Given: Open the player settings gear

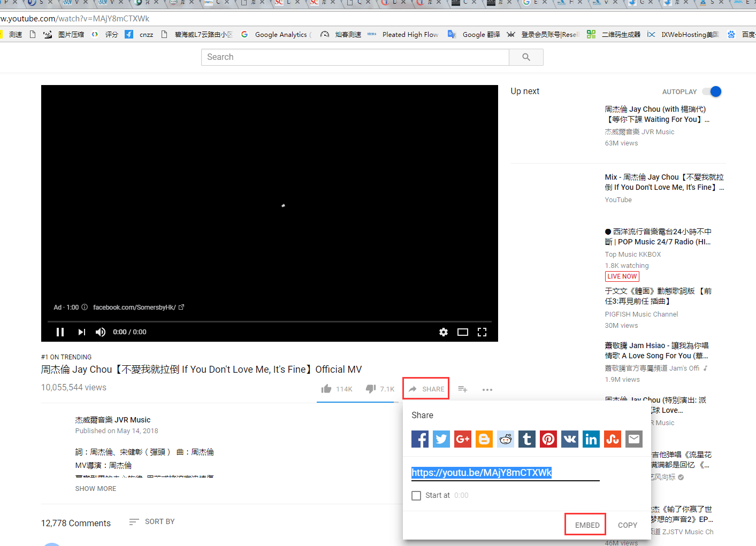Looking at the screenshot, I should pyautogui.click(x=444, y=332).
